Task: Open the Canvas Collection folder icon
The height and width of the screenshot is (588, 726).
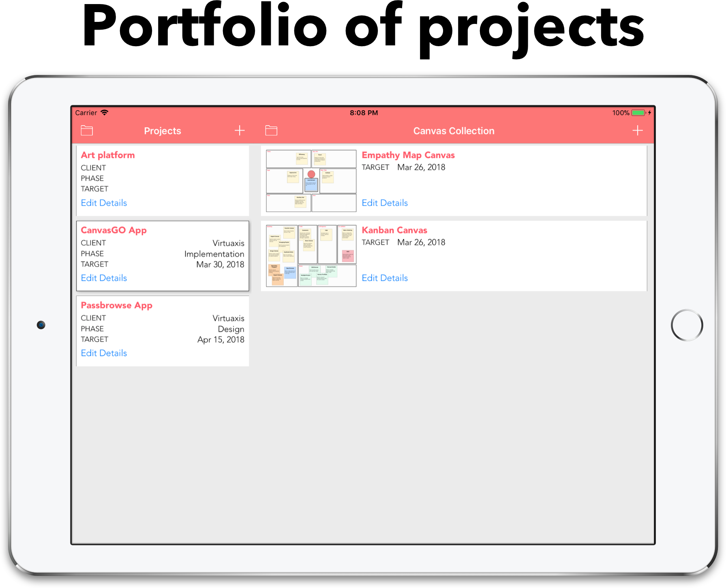Action: (x=271, y=130)
